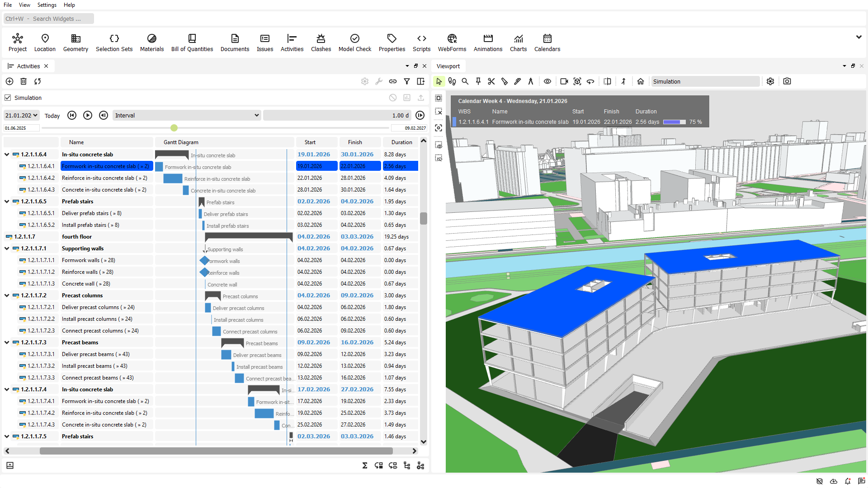This screenshot has height=488, width=868.
Task: Open the Interval dropdown
Action: tap(187, 115)
